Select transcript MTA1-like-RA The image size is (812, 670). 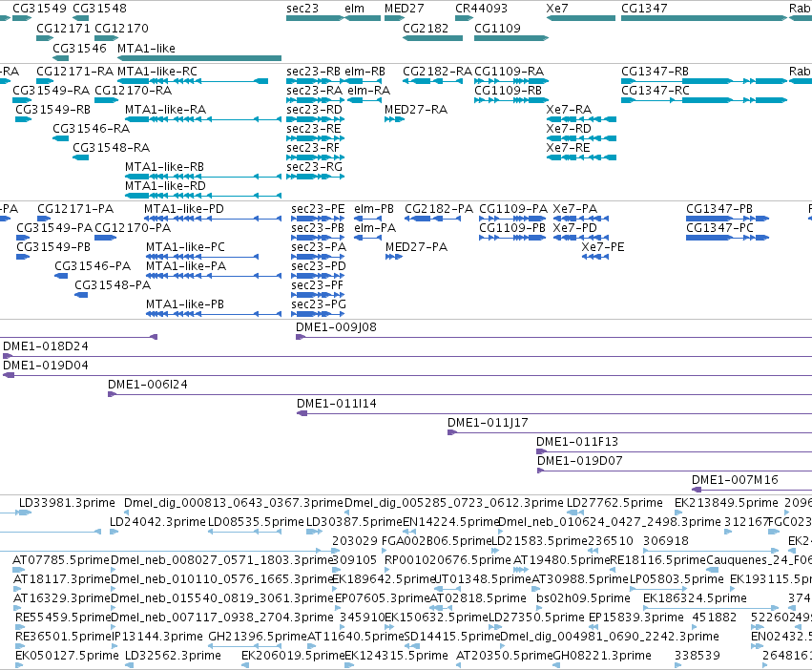point(203,119)
